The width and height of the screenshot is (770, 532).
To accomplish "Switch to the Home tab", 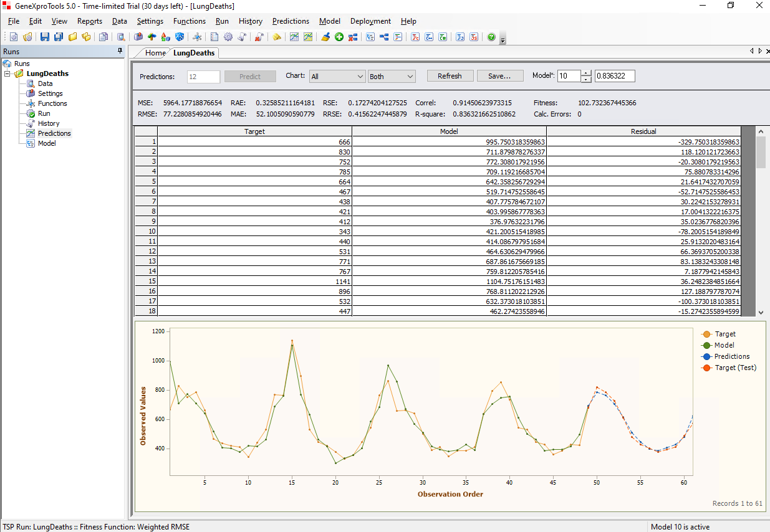I will (155, 53).
